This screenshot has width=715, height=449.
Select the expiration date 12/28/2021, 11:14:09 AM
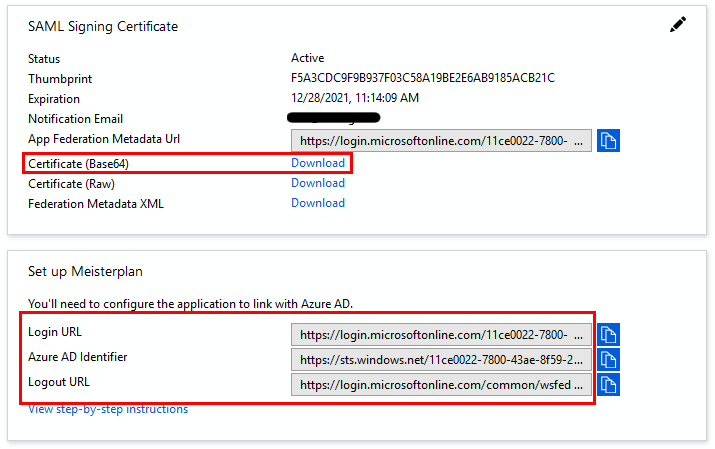point(355,98)
